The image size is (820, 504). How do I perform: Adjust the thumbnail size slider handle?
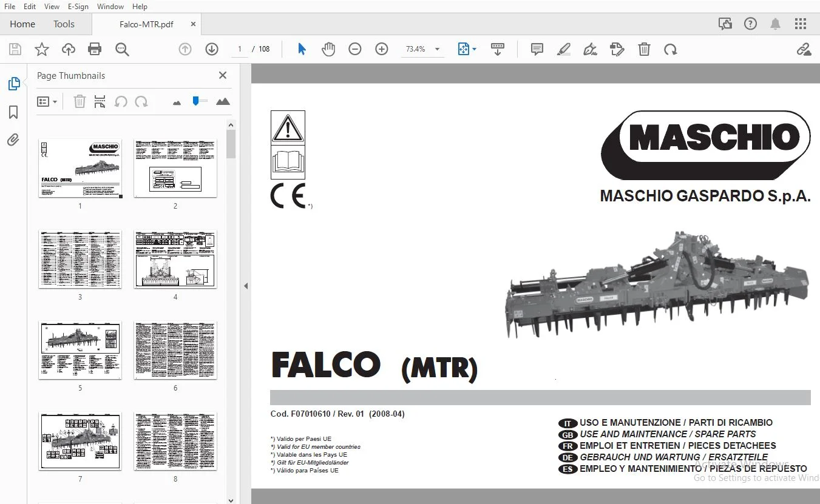[x=195, y=101]
